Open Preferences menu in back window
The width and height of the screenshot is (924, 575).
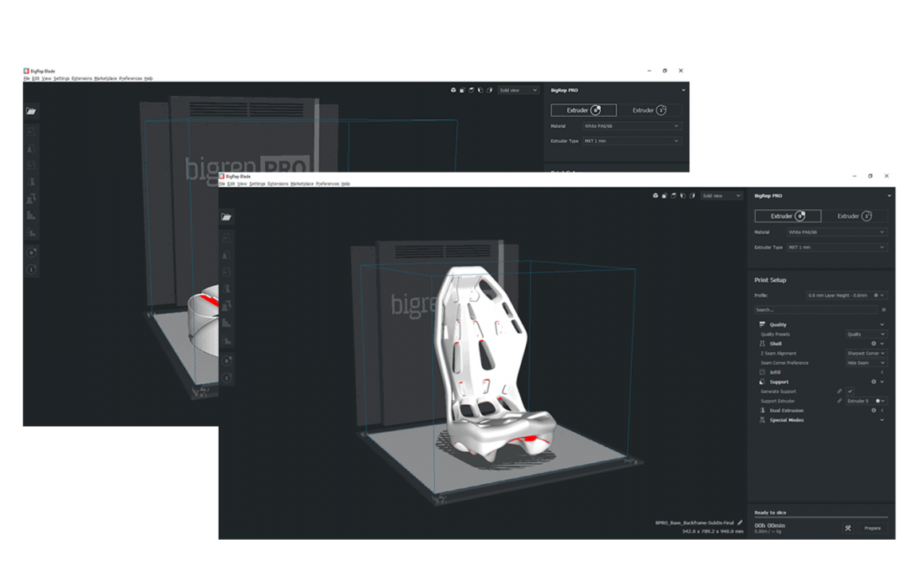[130, 78]
